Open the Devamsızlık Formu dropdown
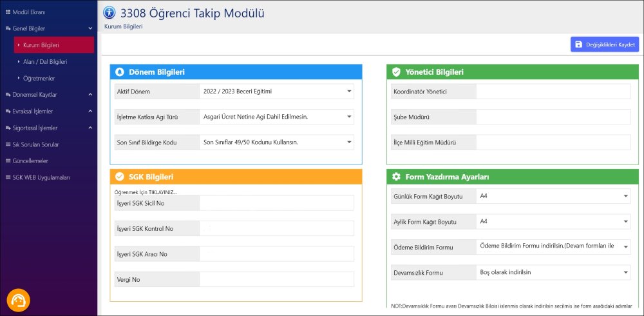Screen dimensions: 644x316 554,273
